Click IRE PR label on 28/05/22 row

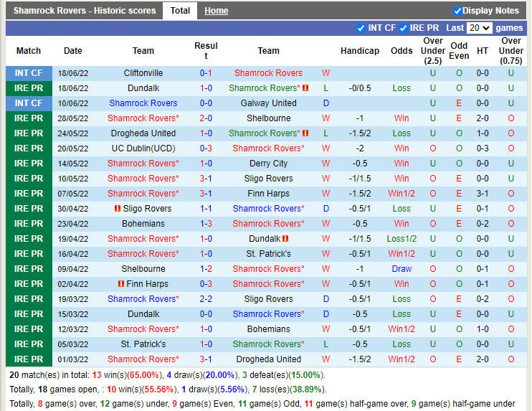click(x=29, y=118)
